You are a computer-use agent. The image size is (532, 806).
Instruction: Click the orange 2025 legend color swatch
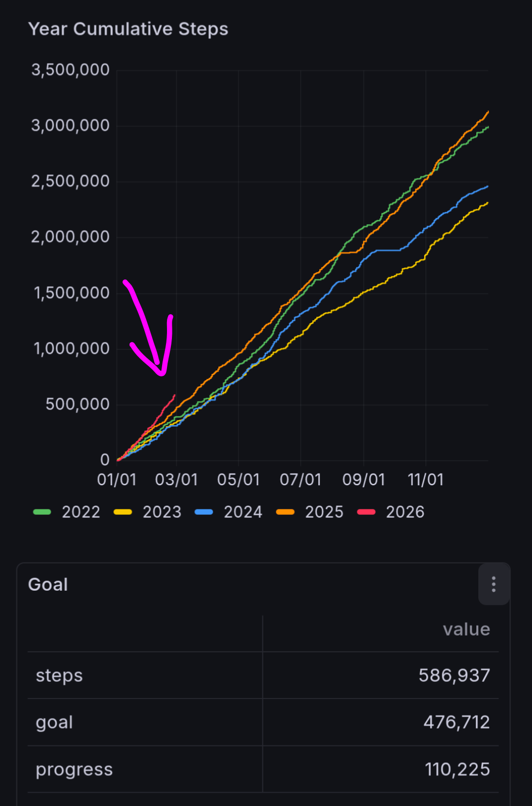(285, 512)
